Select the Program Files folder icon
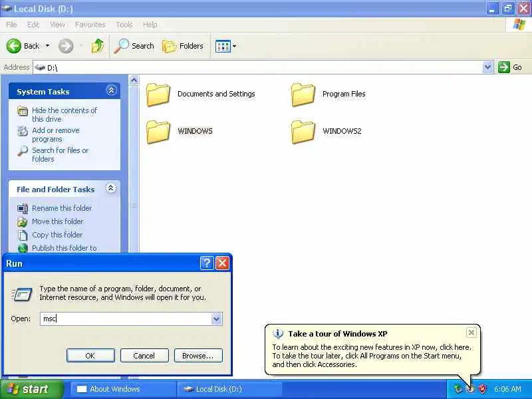The height and width of the screenshot is (399, 532). click(303, 94)
